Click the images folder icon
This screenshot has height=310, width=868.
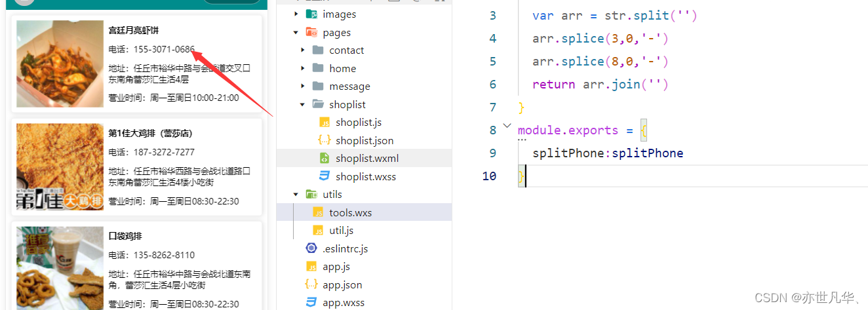point(311,14)
